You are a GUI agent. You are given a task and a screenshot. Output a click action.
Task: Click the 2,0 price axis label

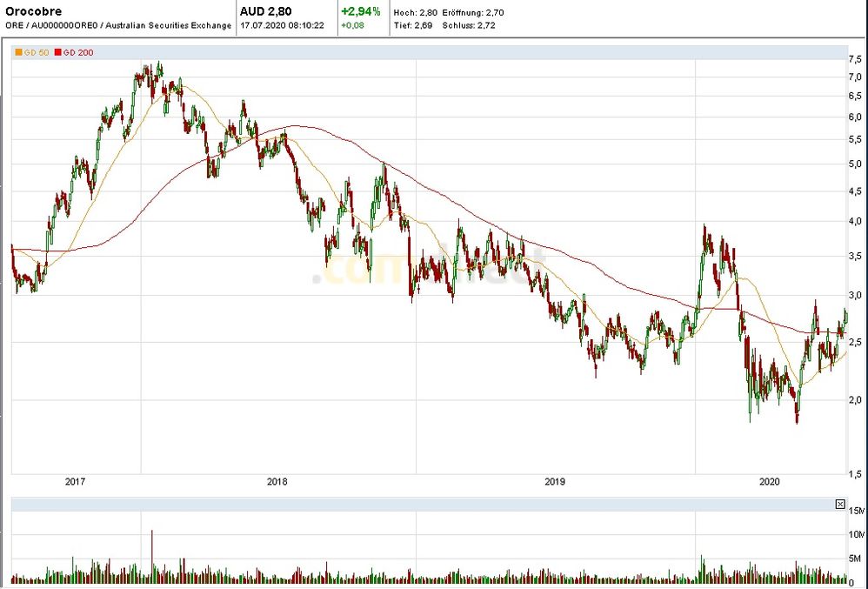tap(855, 400)
